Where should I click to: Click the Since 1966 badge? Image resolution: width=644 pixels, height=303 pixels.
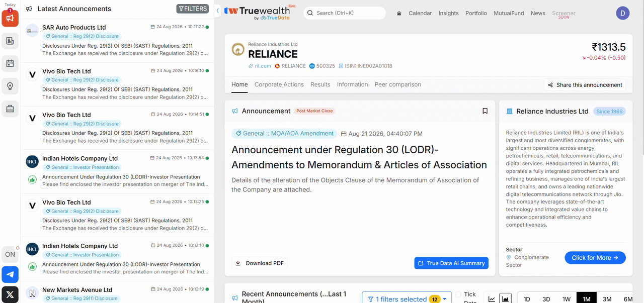(609, 112)
